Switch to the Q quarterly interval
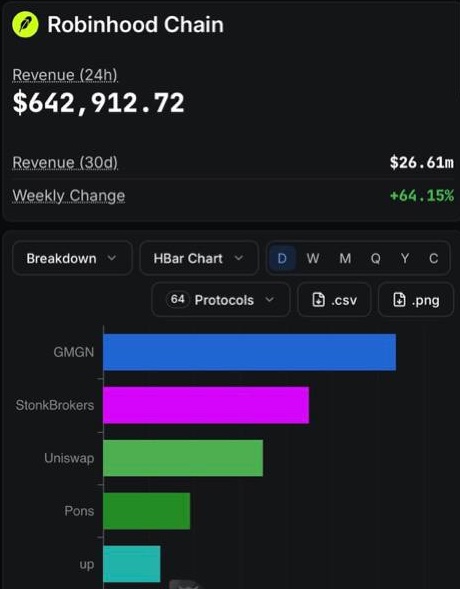460x589 pixels. coord(376,258)
